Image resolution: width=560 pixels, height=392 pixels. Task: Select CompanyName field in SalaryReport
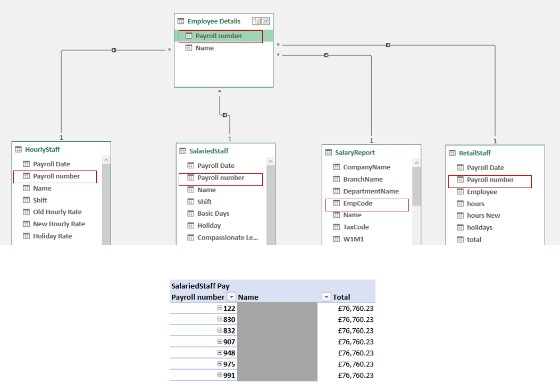(x=366, y=167)
